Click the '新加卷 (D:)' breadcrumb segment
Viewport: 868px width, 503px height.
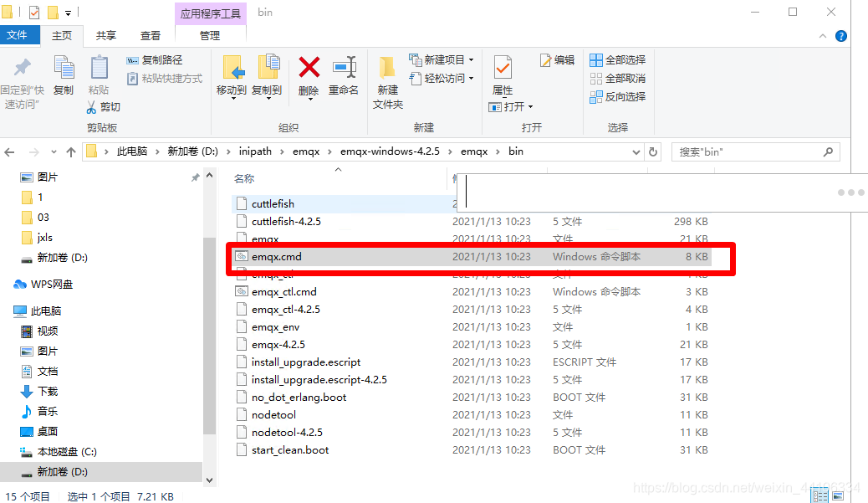pyautogui.click(x=192, y=151)
